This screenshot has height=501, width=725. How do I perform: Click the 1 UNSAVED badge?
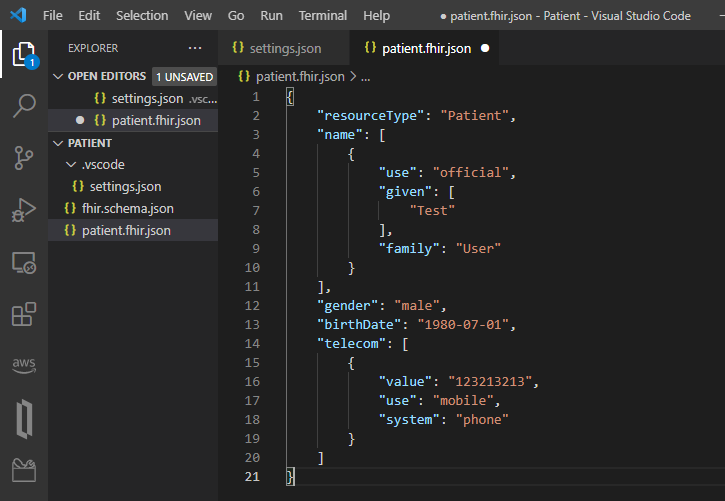tap(183, 76)
